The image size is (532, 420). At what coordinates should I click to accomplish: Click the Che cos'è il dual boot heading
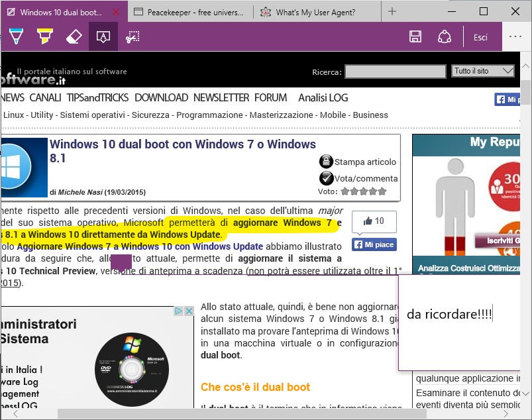pos(255,387)
